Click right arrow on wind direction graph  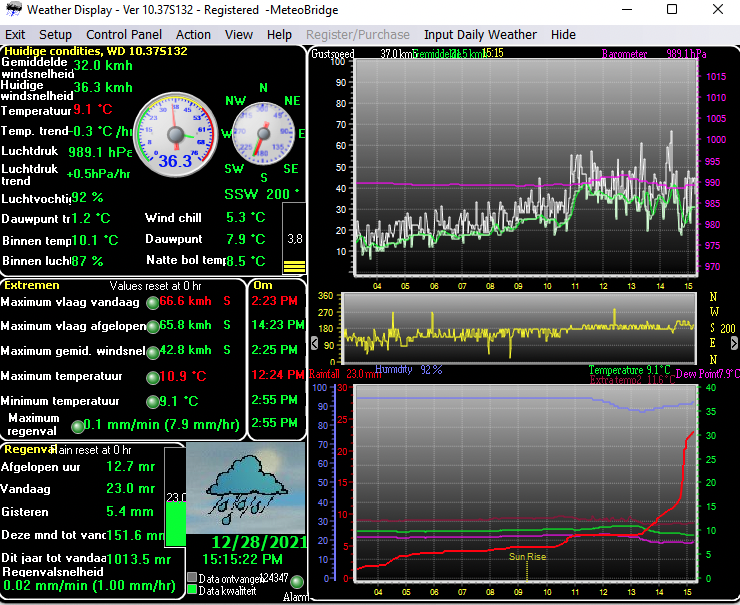click(734, 343)
